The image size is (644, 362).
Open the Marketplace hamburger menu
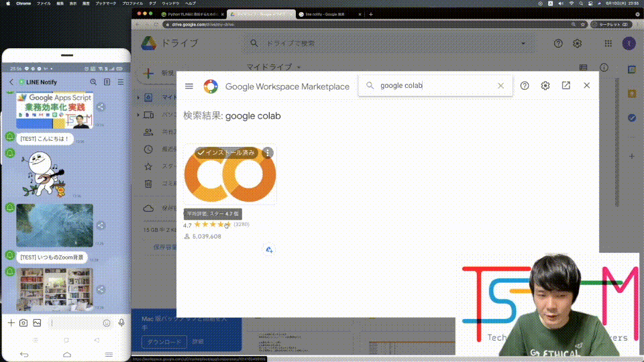click(189, 86)
